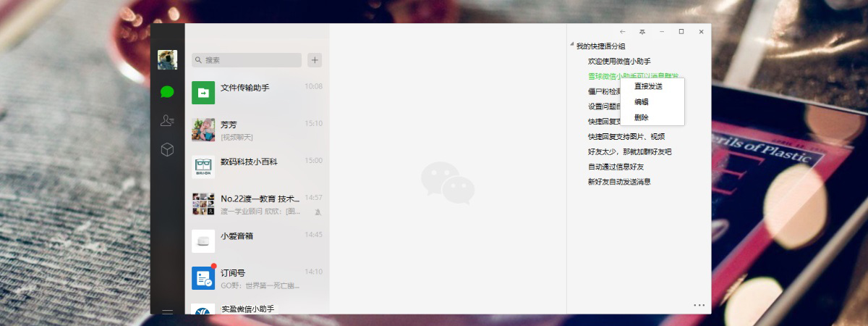
Task: Select the 我的快捷语分组 group label
Action: coord(600,46)
